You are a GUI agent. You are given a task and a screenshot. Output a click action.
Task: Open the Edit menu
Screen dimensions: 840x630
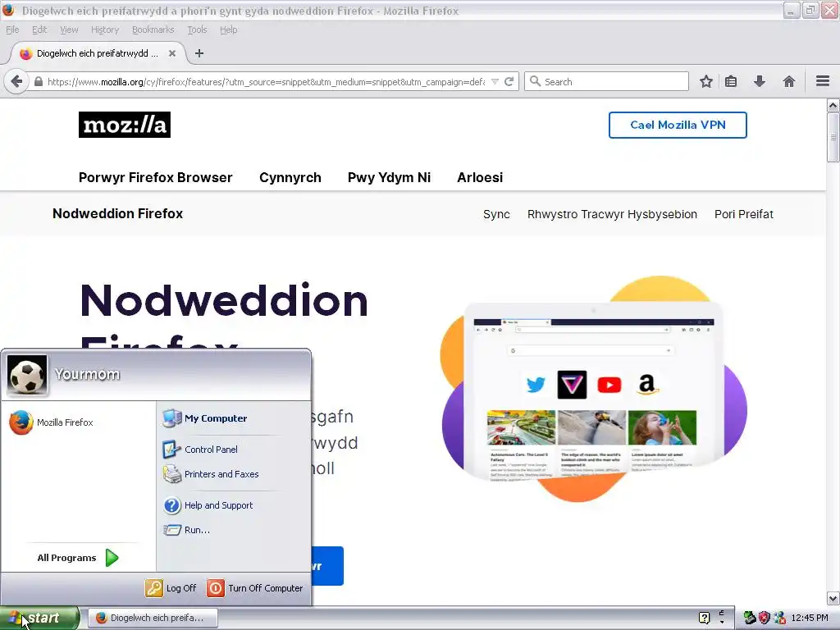[39, 30]
